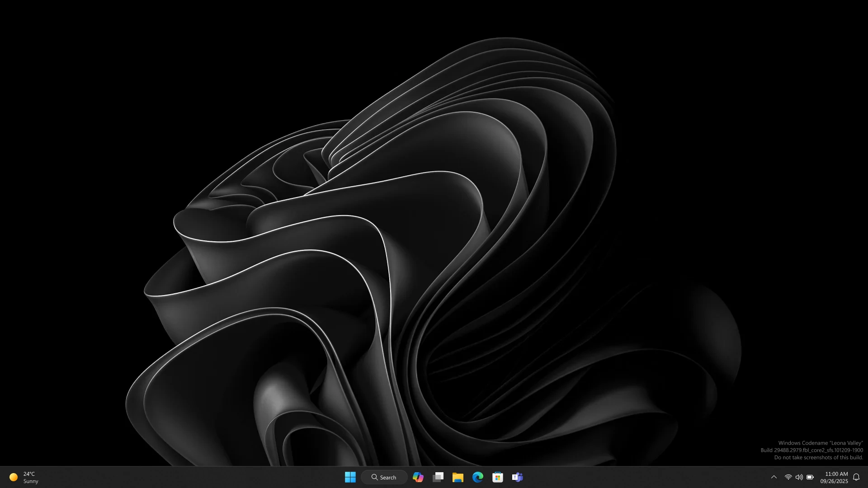Open volume speaker icon in tray
Image resolution: width=868 pixels, height=488 pixels.
click(799, 477)
